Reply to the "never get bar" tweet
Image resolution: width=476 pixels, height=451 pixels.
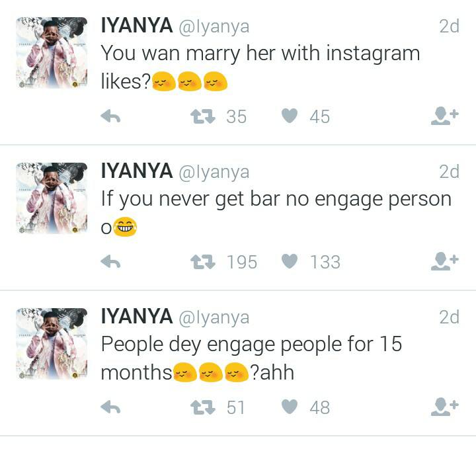[x=110, y=263]
